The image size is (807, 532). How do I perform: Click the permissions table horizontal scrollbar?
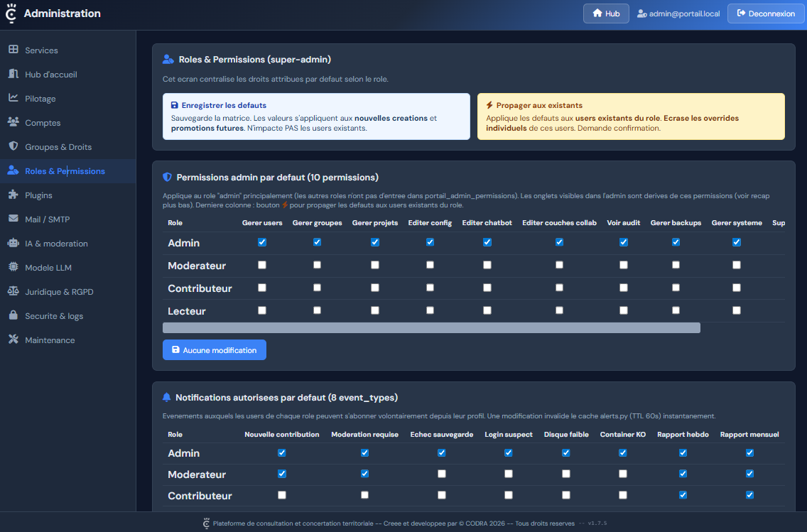point(431,328)
